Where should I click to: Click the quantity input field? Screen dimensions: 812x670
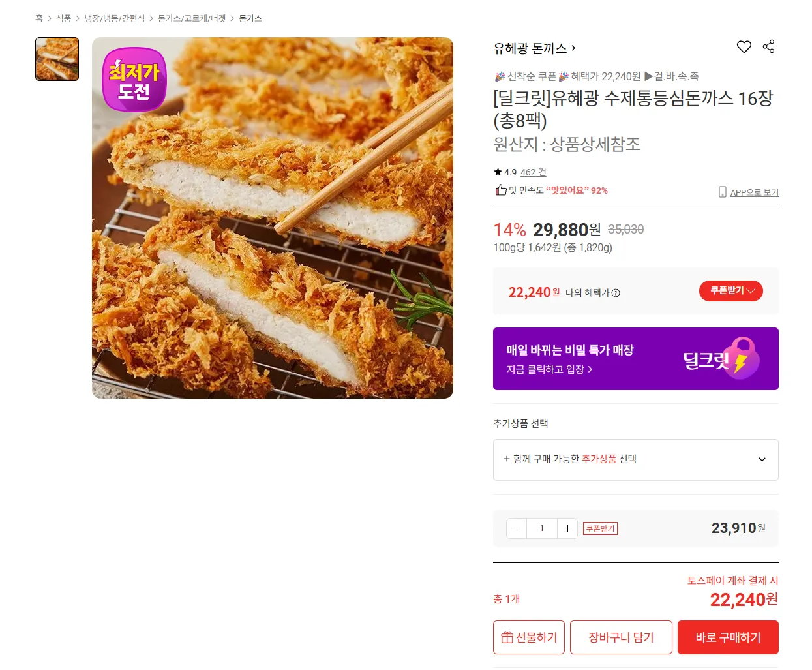tap(542, 528)
